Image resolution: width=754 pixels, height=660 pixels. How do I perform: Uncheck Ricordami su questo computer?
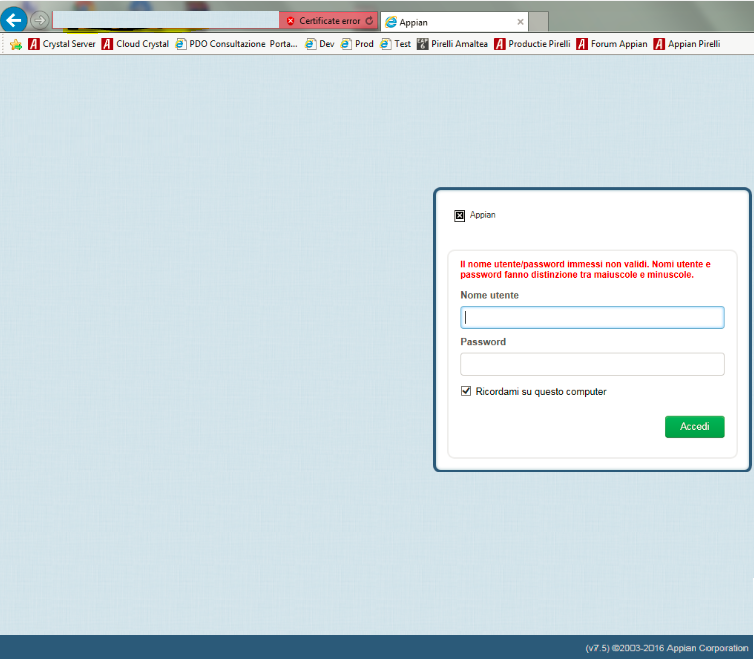click(466, 391)
